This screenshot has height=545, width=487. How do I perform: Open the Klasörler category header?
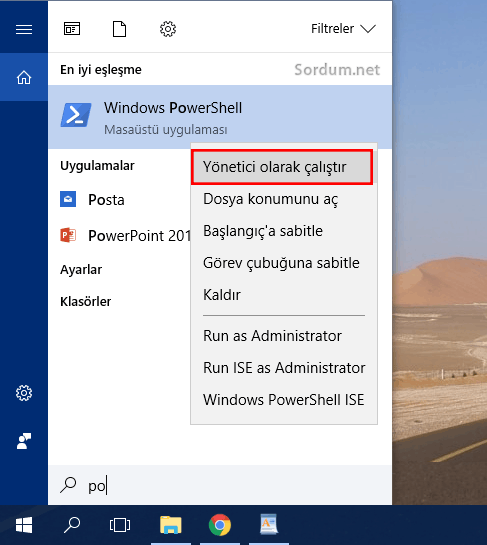point(86,301)
